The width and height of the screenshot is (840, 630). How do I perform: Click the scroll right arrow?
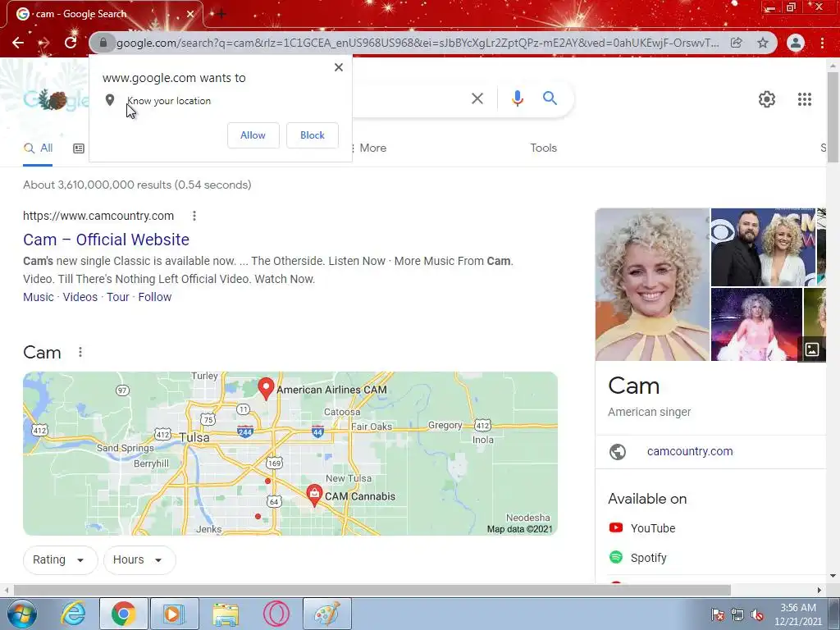pyautogui.click(x=819, y=591)
